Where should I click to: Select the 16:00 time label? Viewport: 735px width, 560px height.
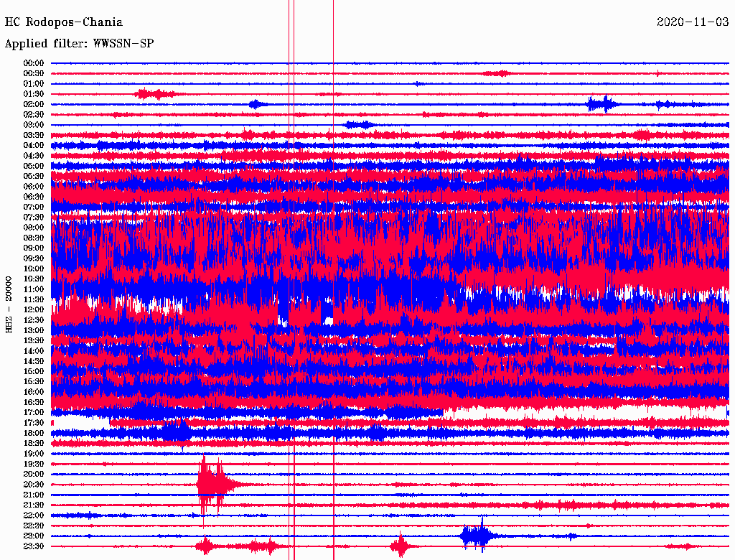coord(34,392)
